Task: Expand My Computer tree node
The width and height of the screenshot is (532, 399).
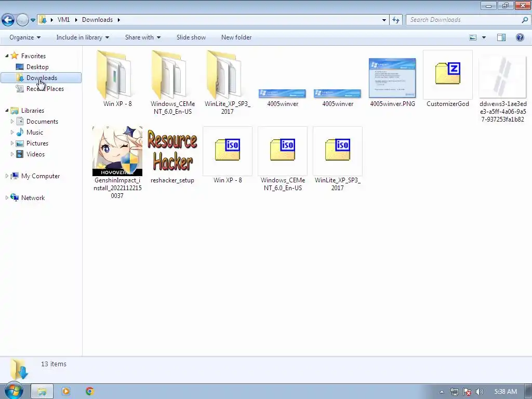Action: 7,176
